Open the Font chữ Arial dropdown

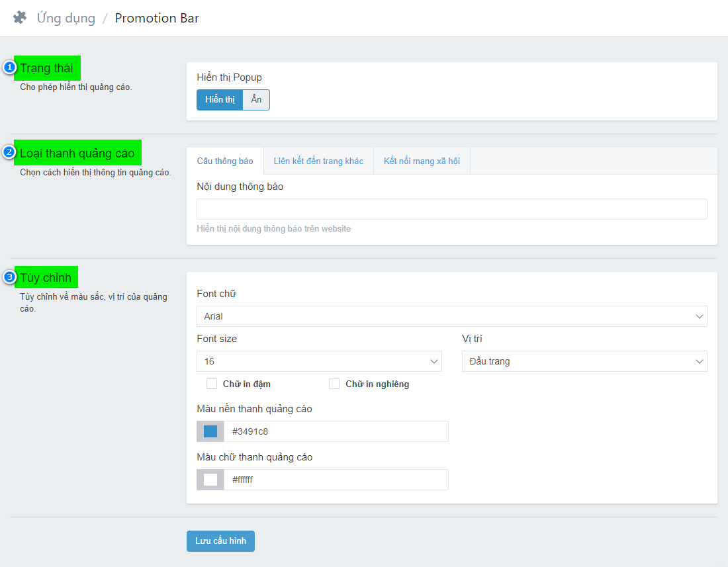click(x=451, y=316)
